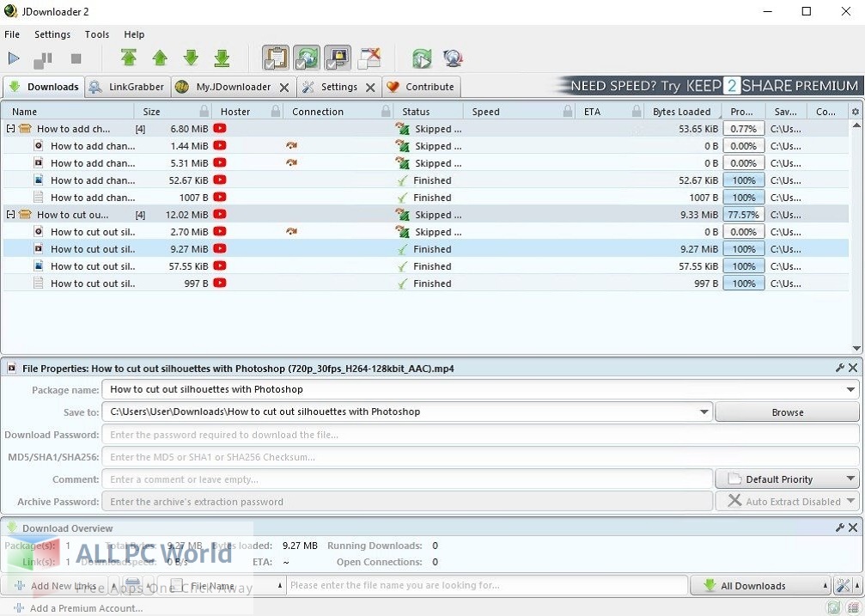Screen dimensions: 865x616
Task: Expand the 'How to add ch...' package
Action: [10, 128]
